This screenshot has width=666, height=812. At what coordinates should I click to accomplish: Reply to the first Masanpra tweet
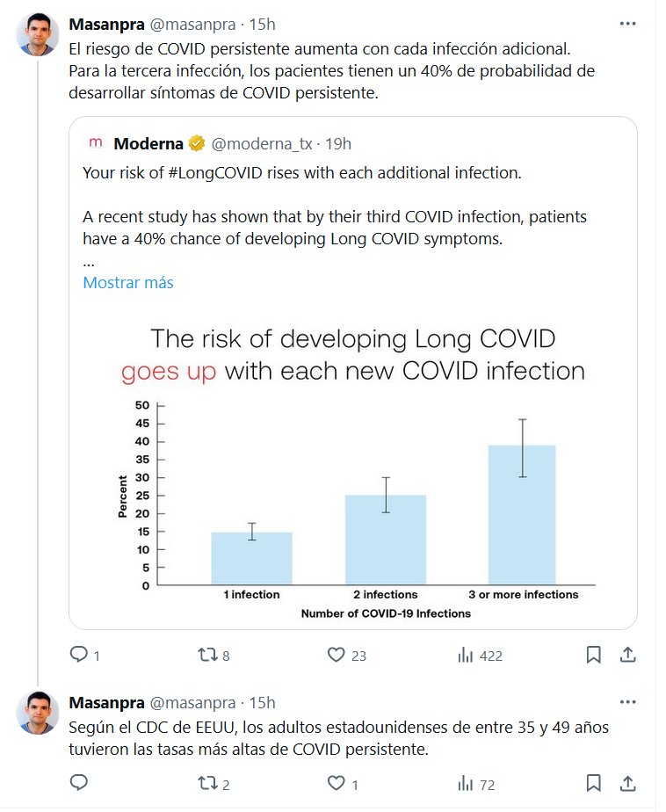tap(79, 655)
